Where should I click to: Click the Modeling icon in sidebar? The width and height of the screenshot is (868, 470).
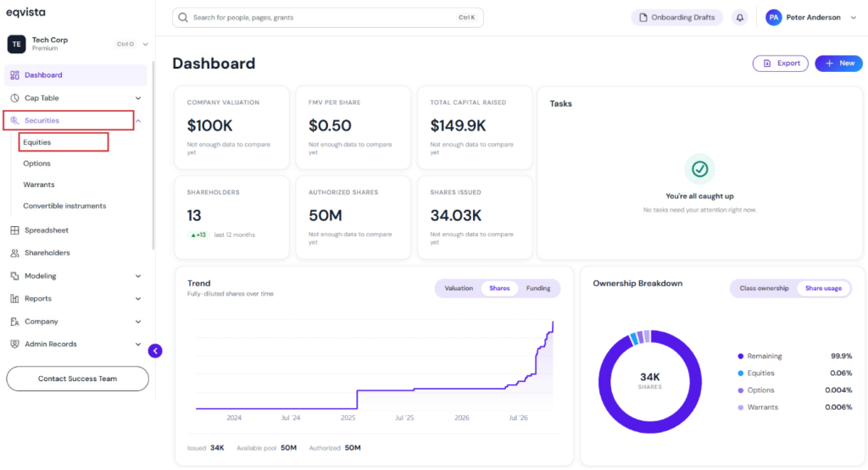(14, 276)
